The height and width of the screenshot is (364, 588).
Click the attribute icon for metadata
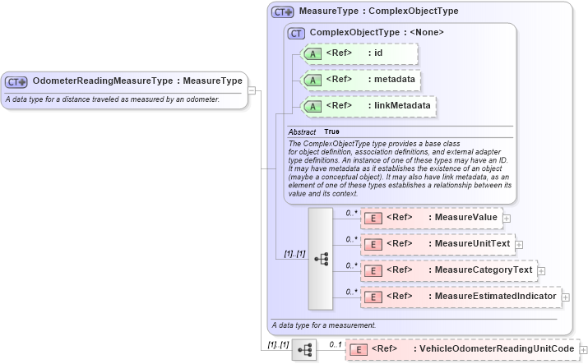tap(313, 81)
